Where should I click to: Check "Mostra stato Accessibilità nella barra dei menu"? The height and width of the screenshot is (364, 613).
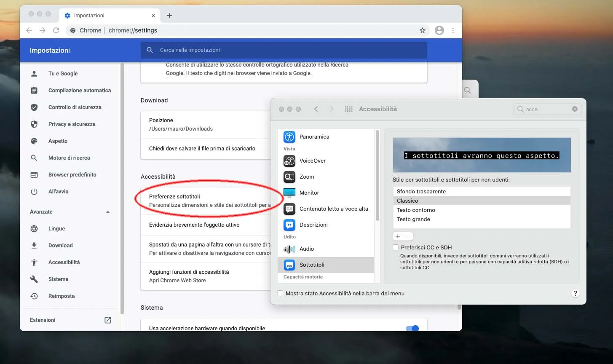[x=280, y=293]
